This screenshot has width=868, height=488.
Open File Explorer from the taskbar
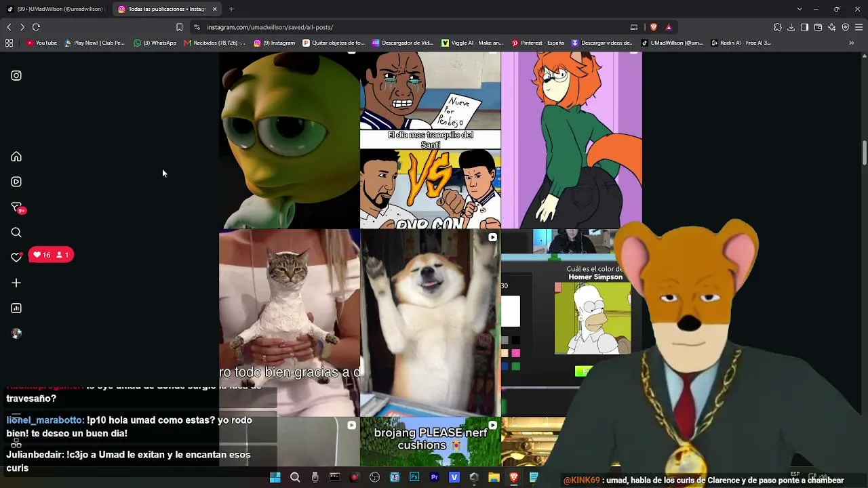coord(494,477)
